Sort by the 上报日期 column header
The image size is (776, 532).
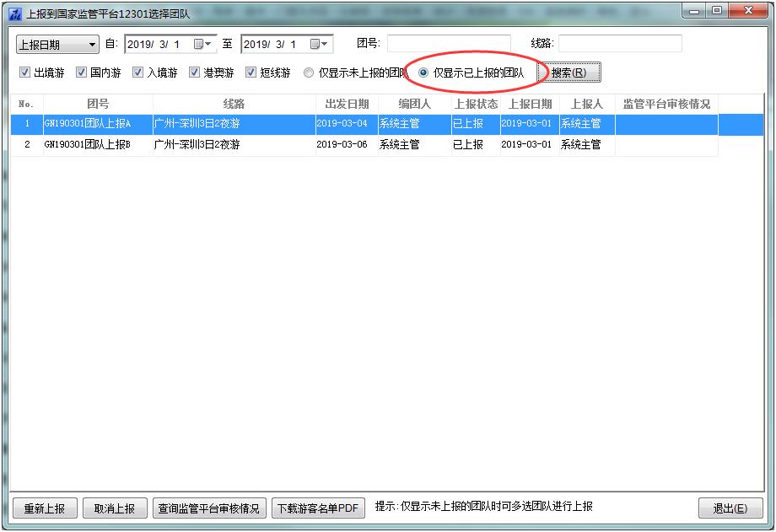pos(530,104)
